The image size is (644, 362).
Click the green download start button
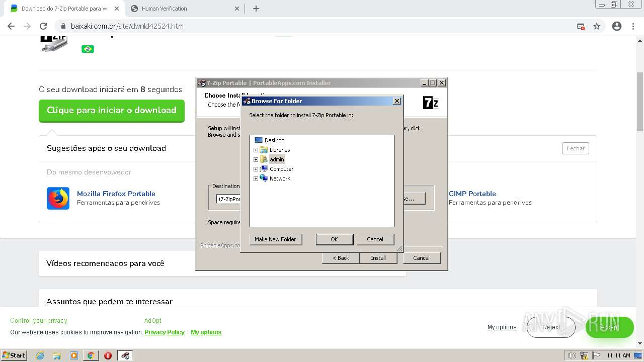(x=112, y=110)
